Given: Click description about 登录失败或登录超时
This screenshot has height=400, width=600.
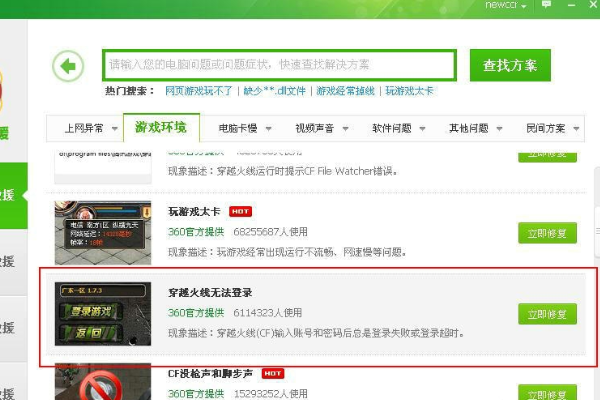Looking at the screenshot, I should (316, 333).
